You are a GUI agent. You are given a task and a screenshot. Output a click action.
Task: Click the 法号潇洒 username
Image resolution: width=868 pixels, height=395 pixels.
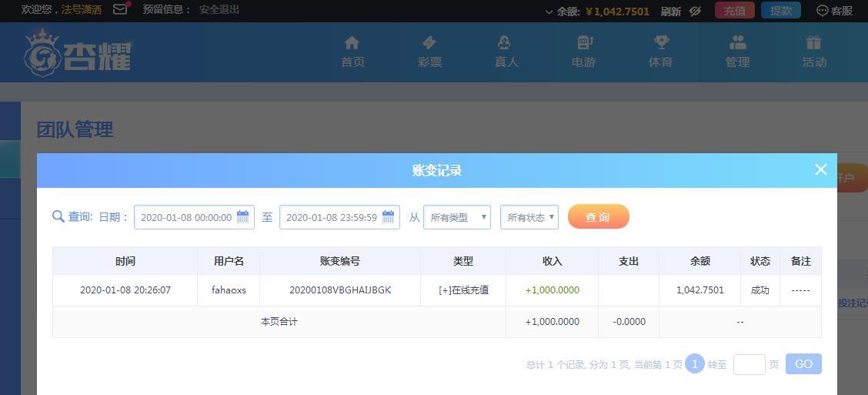coord(82,9)
